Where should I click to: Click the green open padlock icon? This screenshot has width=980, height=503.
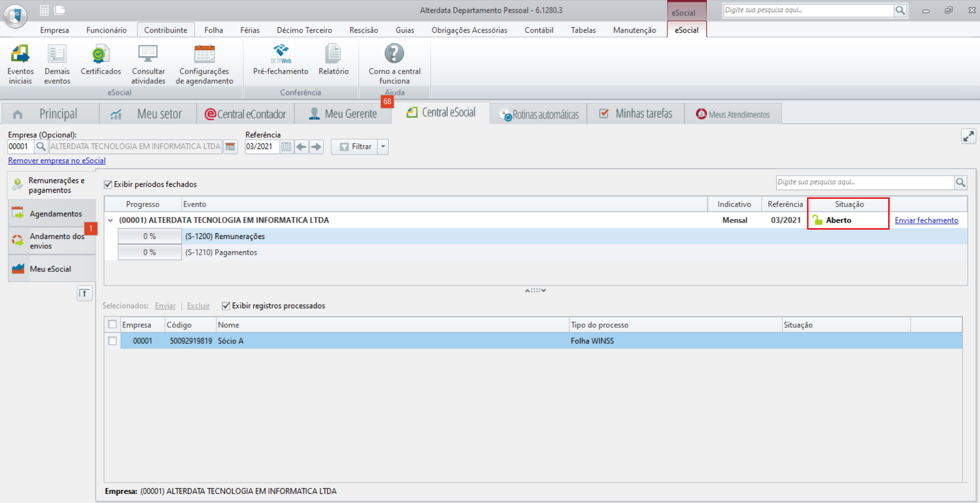(817, 220)
